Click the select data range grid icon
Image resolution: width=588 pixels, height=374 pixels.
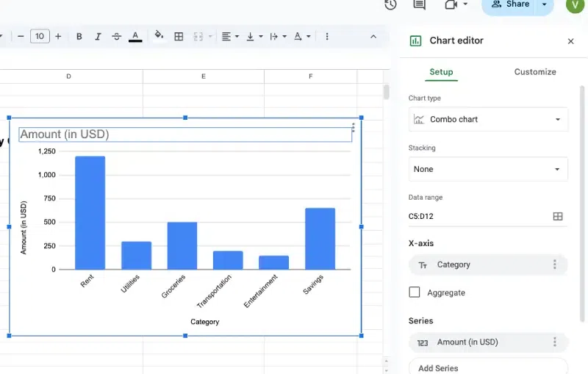pyautogui.click(x=558, y=216)
